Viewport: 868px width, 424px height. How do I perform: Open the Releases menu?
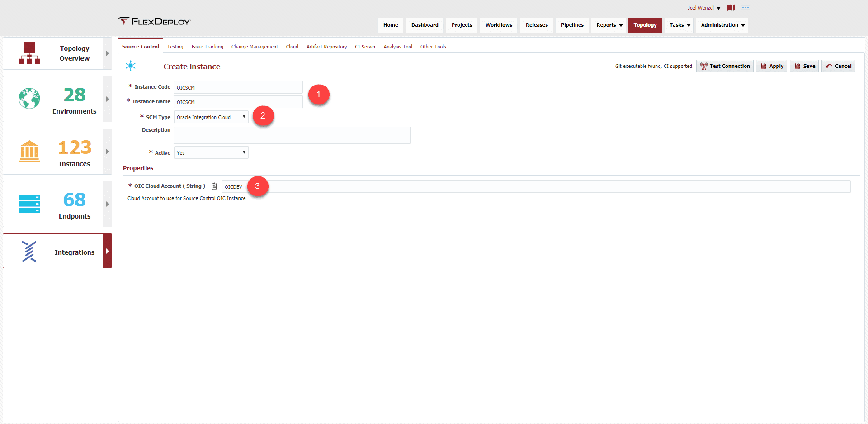point(537,25)
